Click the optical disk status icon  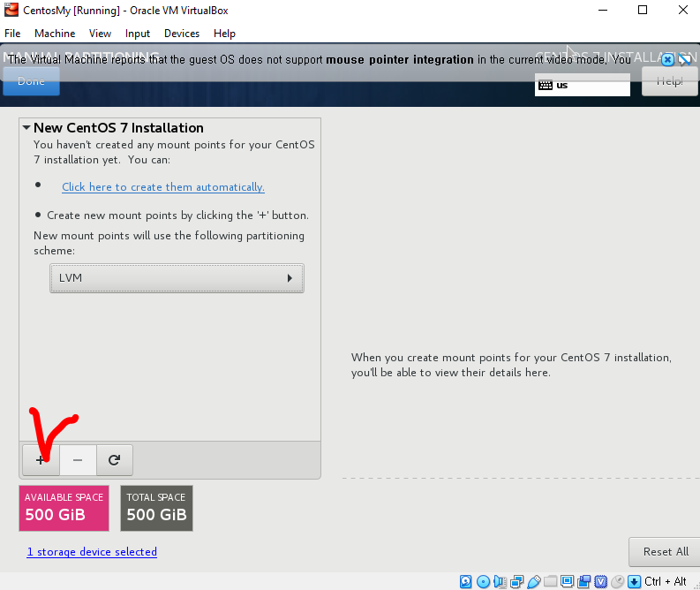click(x=483, y=581)
